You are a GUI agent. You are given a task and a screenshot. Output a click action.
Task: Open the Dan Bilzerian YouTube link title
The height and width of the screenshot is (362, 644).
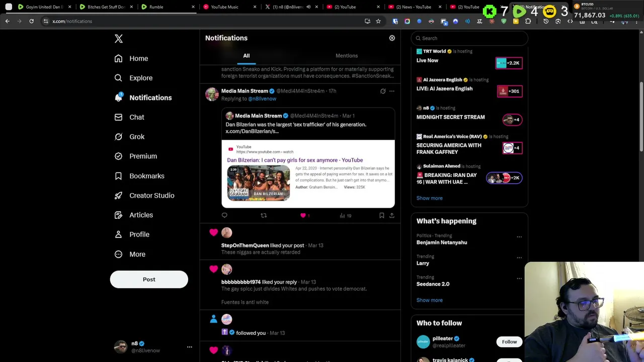[295, 160]
